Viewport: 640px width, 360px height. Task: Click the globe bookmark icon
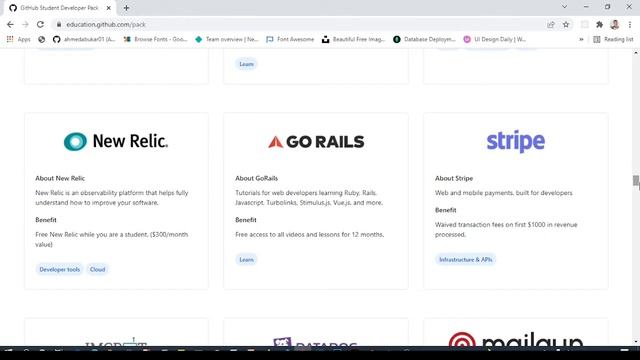click(x=42, y=39)
